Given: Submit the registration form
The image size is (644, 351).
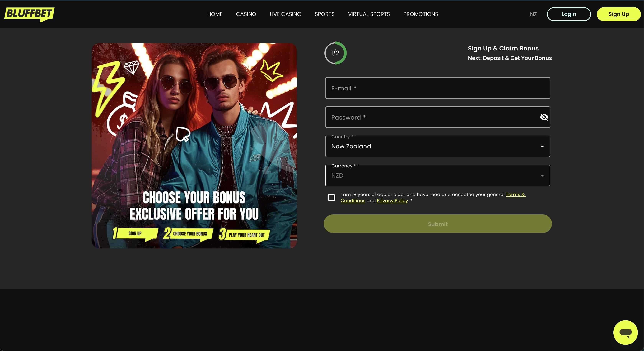Looking at the screenshot, I should pos(437,224).
